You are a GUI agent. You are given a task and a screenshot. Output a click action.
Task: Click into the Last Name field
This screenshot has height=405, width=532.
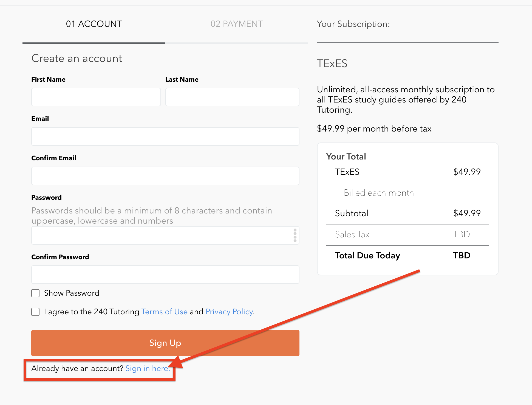point(232,97)
